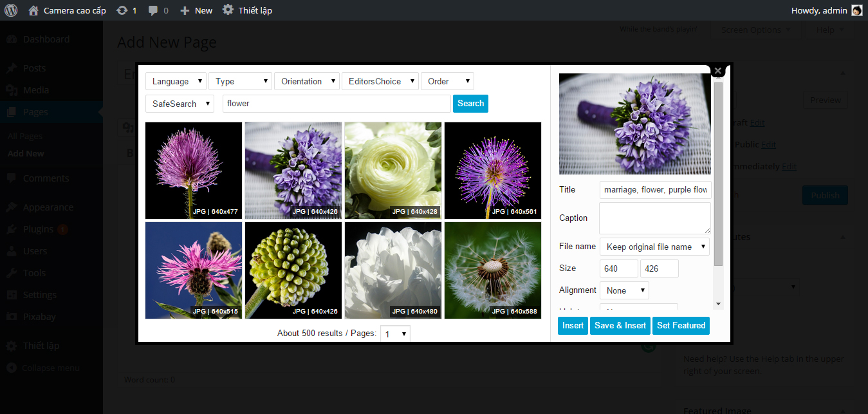Click the Set Featured button
The image size is (868, 414).
681,326
